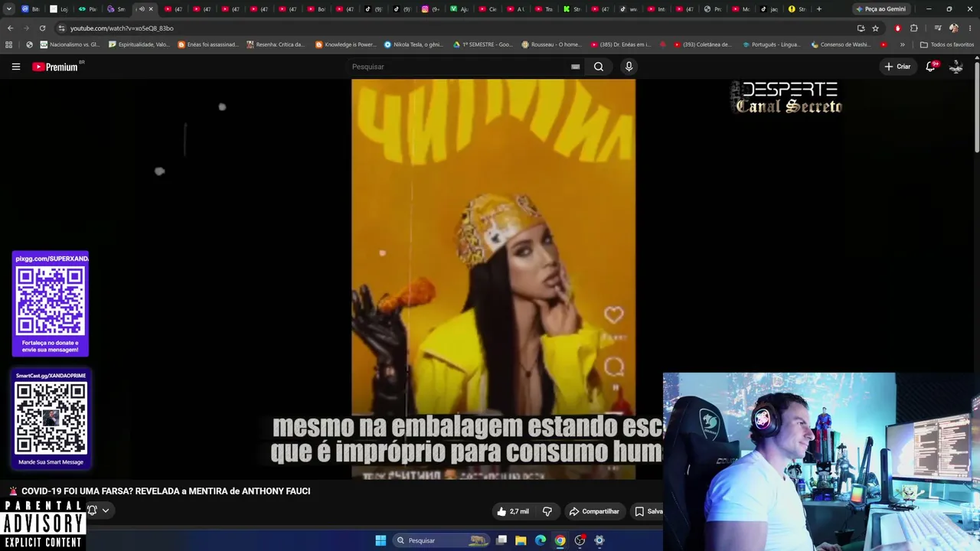980x551 pixels.
Task: Open the bookmarks bar apps grid icon
Action: 9,44
